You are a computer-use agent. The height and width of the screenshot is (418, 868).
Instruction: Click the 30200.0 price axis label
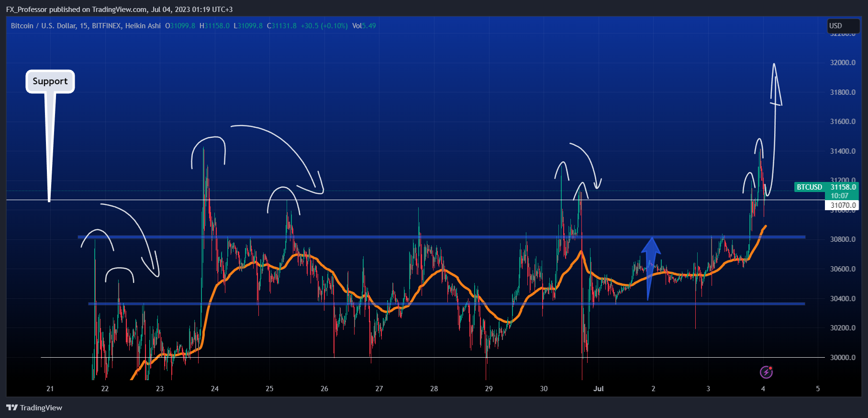point(843,328)
